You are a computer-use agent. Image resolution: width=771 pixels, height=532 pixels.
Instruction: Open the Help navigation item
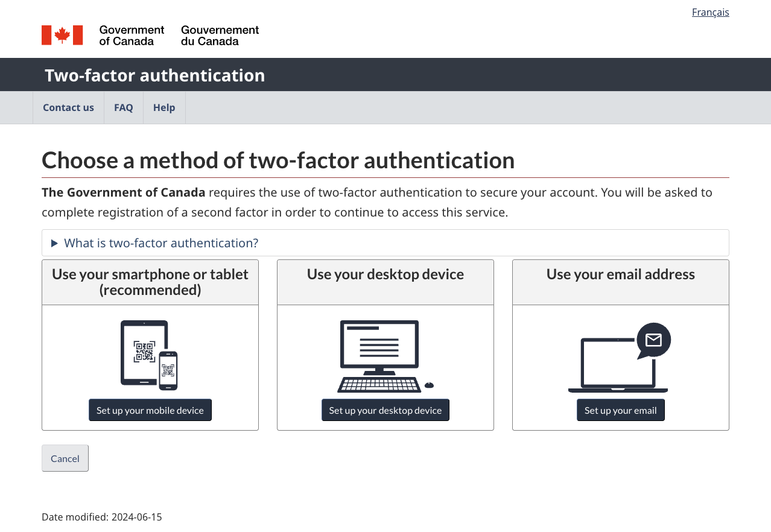point(163,107)
